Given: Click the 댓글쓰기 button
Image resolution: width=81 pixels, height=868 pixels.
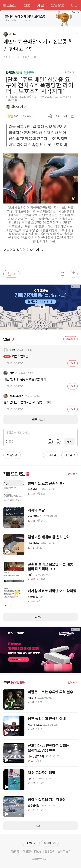Looking at the screenshot, I should pos(70,339).
